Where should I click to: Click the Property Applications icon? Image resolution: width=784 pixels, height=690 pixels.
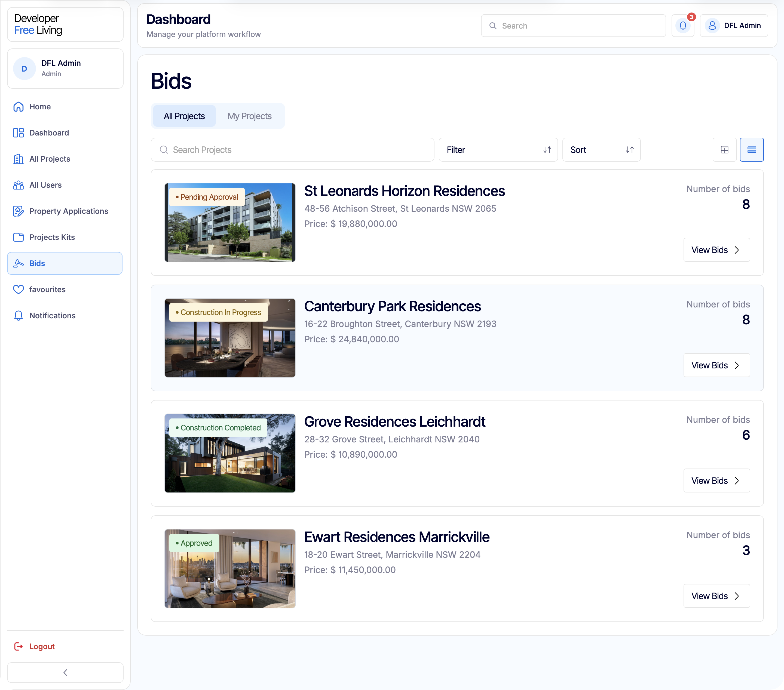click(x=19, y=211)
